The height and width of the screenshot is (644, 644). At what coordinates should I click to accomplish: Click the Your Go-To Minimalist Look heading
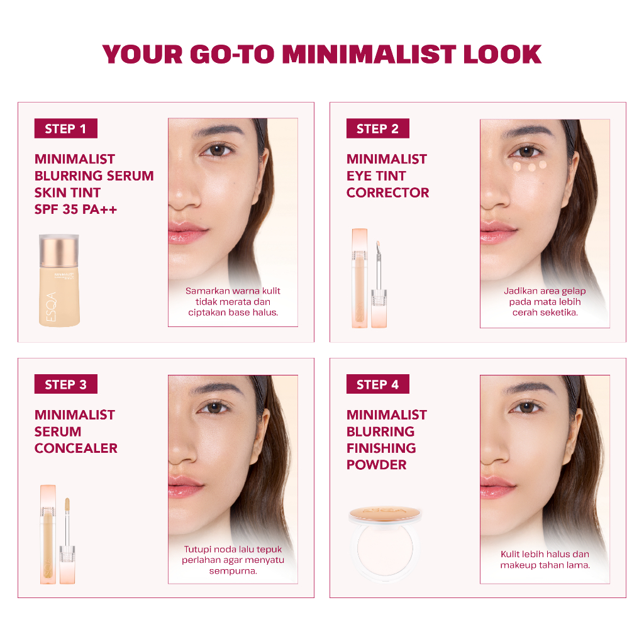click(322, 55)
